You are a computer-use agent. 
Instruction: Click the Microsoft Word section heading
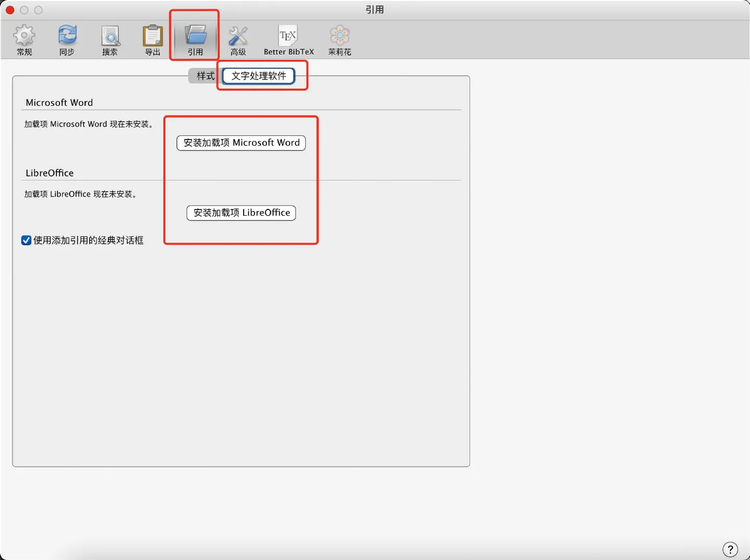[59, 103]
